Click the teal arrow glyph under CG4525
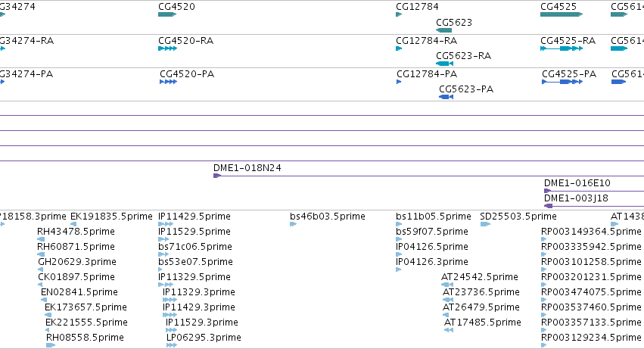The width and height of the screenshot is (644, 349). pos(562,14)
